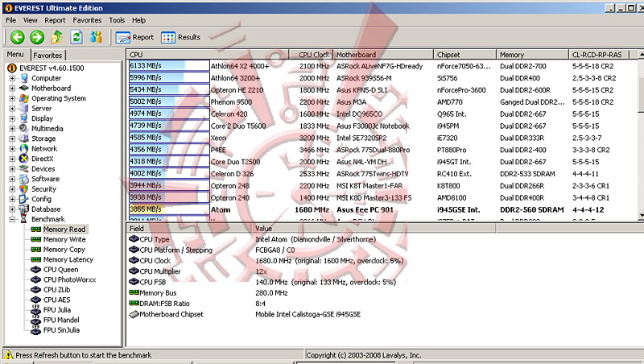The width and height of the screenshot is (644, 364).
Task: Click the results list scroll up arrow
Action: [641, 55]
